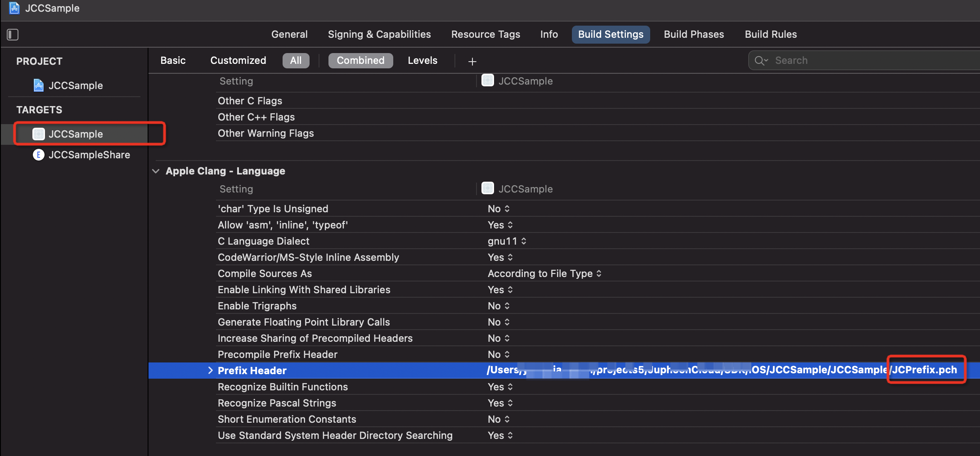Go to the Build Phases tab
The image size is (980, 456).
pos(694,35)
